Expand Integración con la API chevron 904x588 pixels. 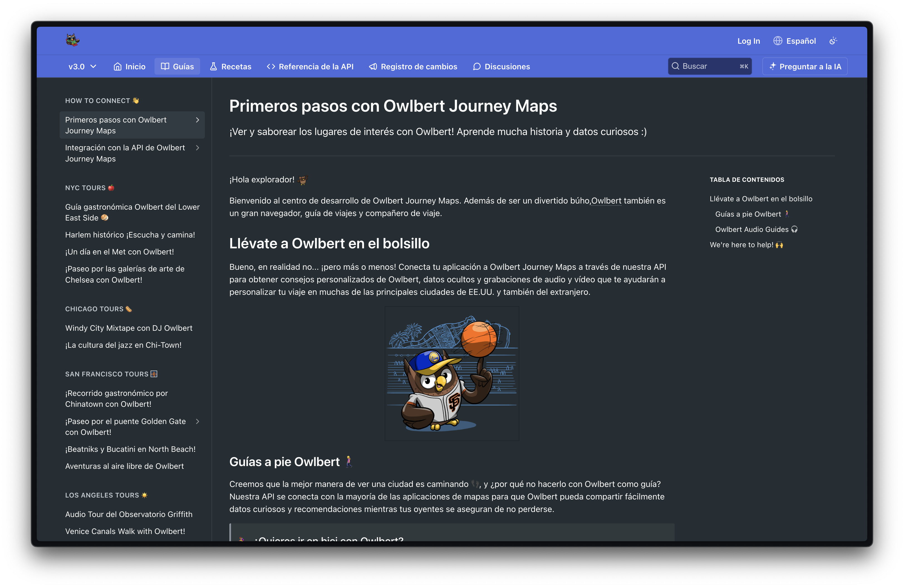(198, 148)
